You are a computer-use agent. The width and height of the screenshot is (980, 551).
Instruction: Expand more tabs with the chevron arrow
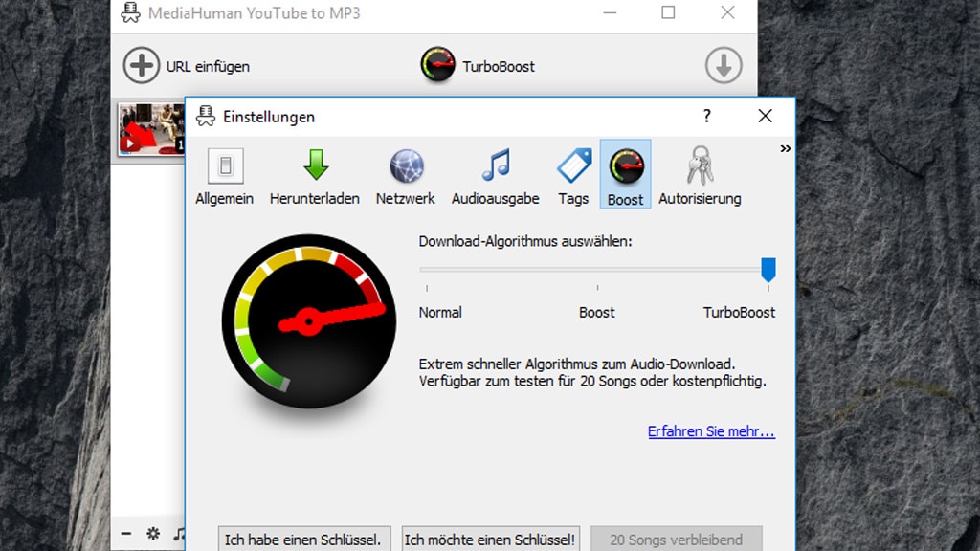[x=786, y=148]
